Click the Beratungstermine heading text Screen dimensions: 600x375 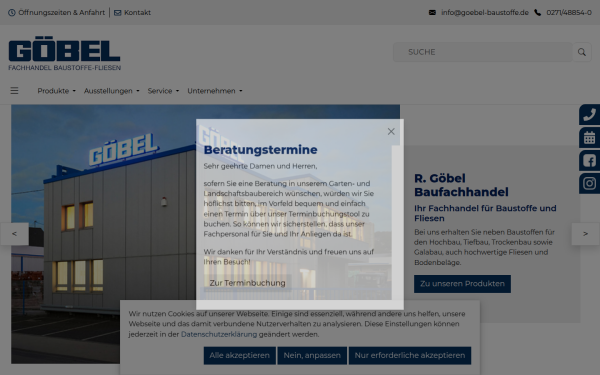(260, 150)
